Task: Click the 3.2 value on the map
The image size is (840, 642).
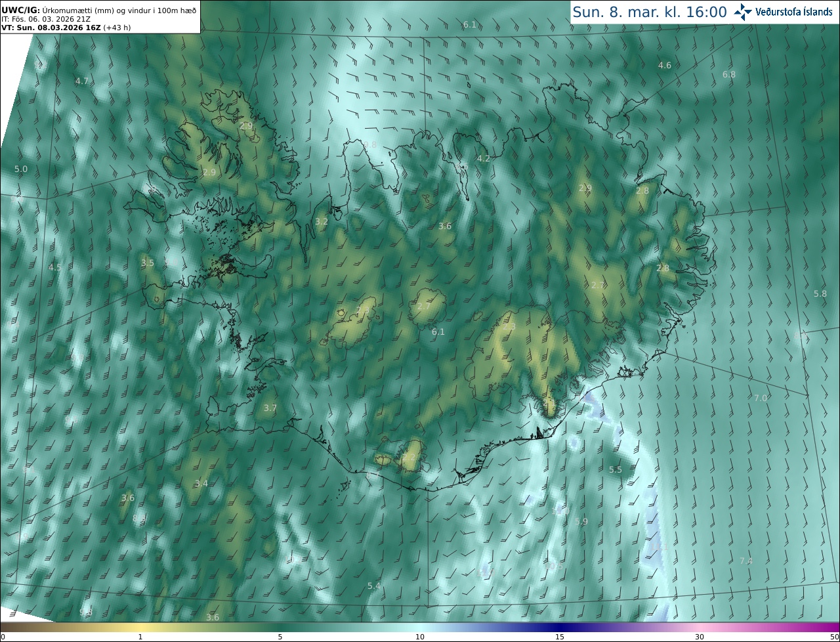Action: [322, 222]
